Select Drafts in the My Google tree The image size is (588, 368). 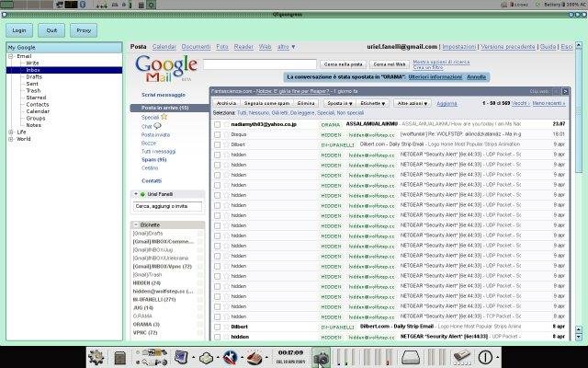tap(34, 77)
